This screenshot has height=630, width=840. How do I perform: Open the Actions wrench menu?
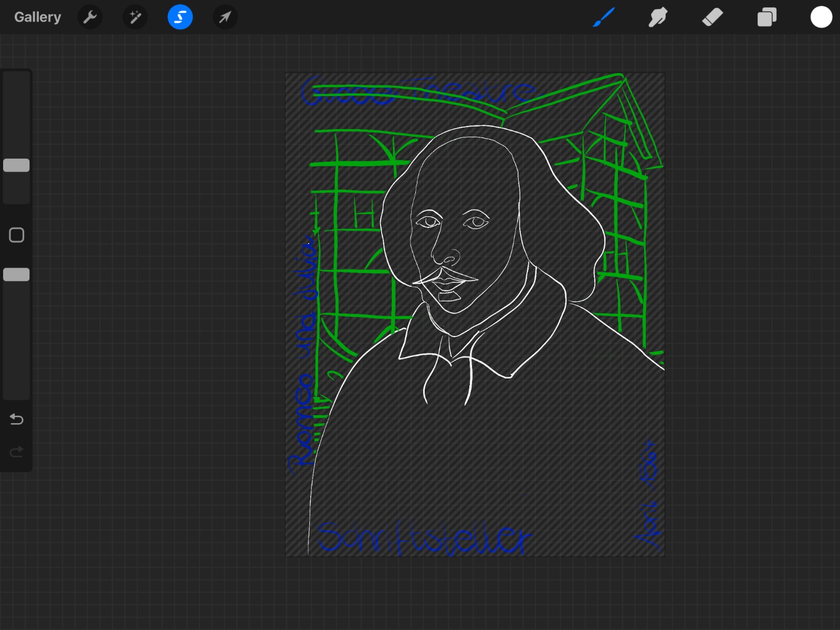pos(90,17)
